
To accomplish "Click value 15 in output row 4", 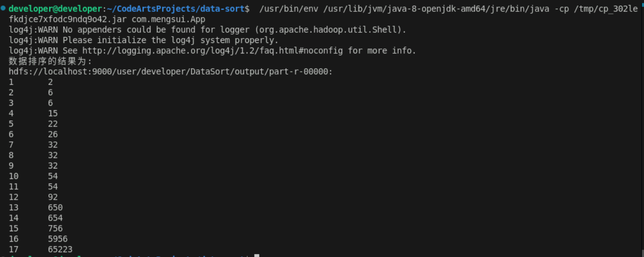I will pos(53,114).
